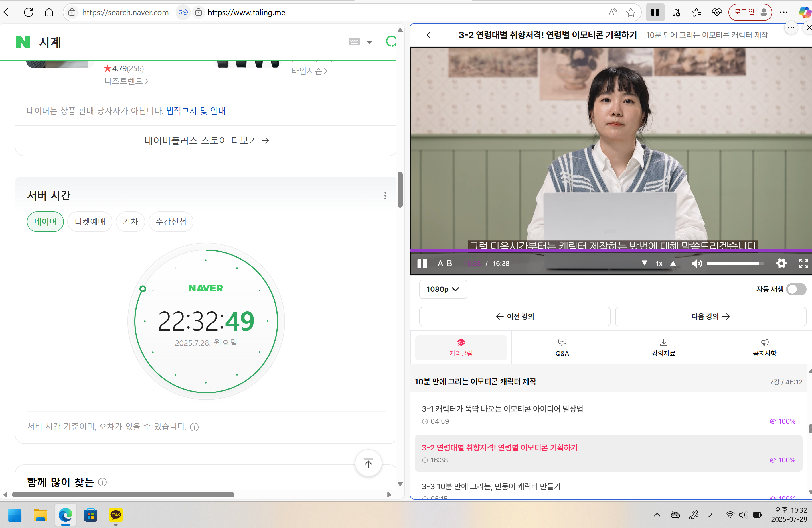
Task: Open 강의자료 lecture materials download panel
Action: [663, 347]
